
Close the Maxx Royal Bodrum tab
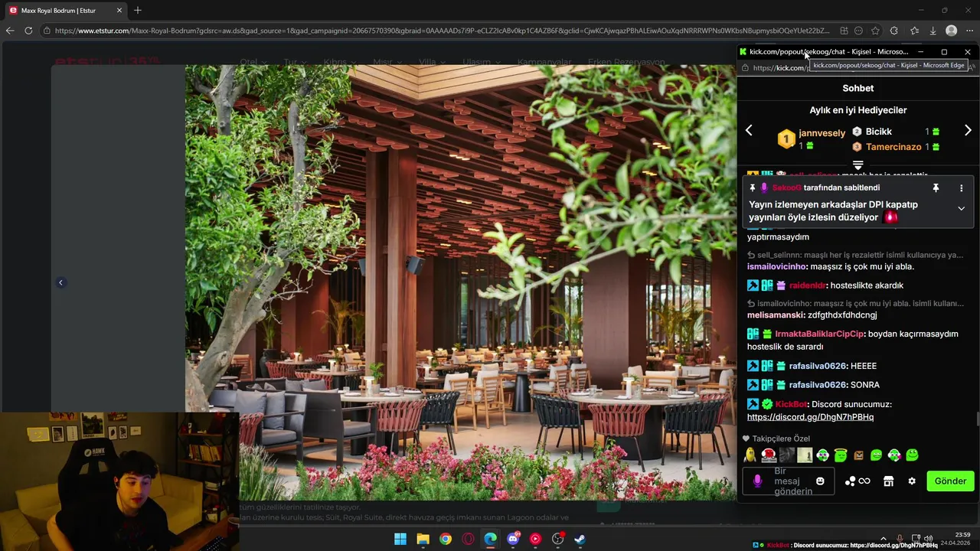[120, 11]
